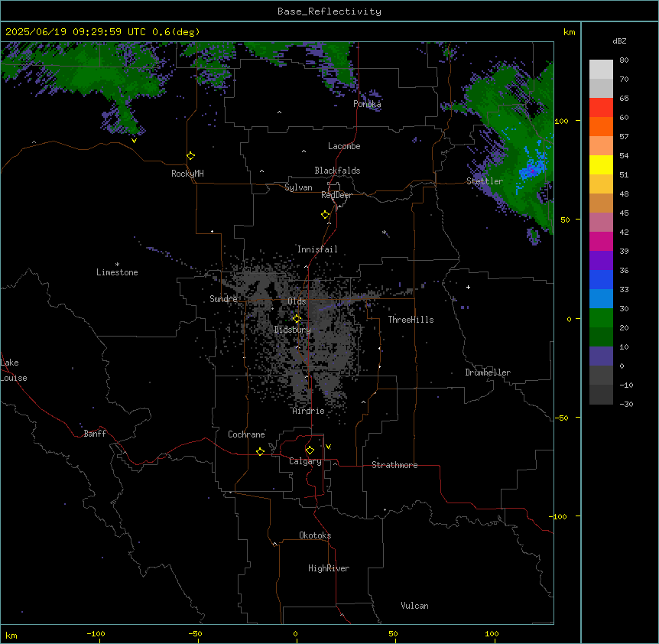Image resolution: width=659 pixels, height=644 pixels.
Task: Click the purple 36-39 dBZ legend swatch
Action: tap(601, 261)
